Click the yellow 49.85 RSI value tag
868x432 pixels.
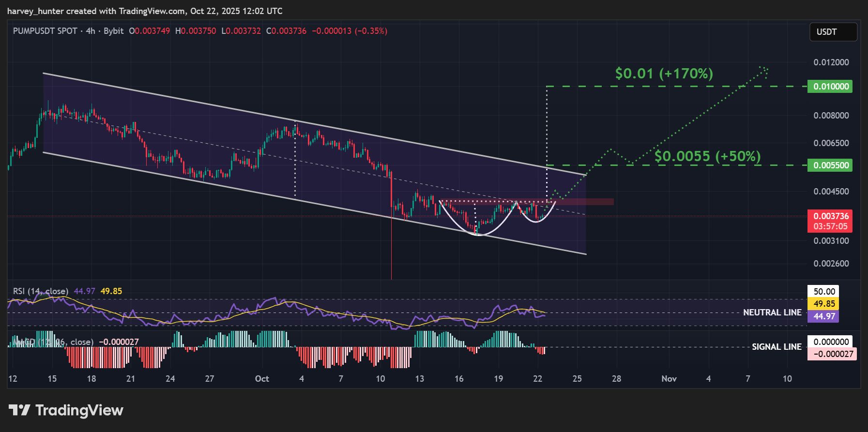[x=824, y=304]
